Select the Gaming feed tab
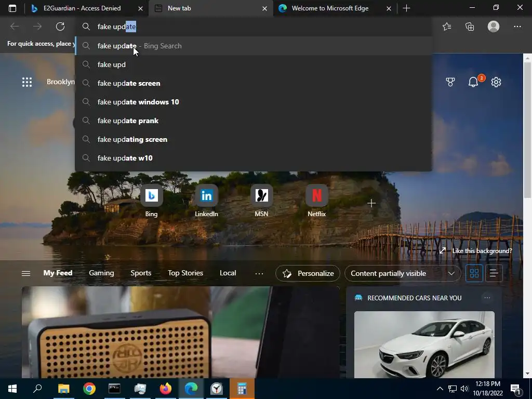 101,273
